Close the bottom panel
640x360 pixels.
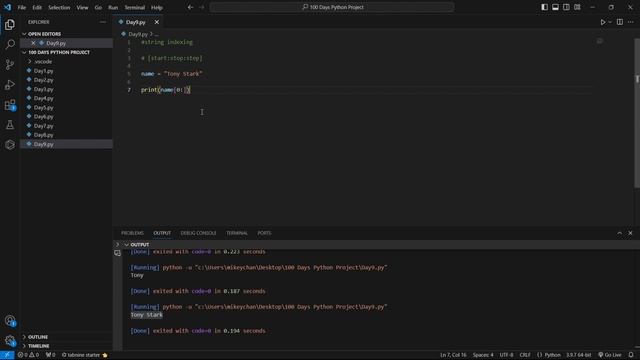(630, 233)
